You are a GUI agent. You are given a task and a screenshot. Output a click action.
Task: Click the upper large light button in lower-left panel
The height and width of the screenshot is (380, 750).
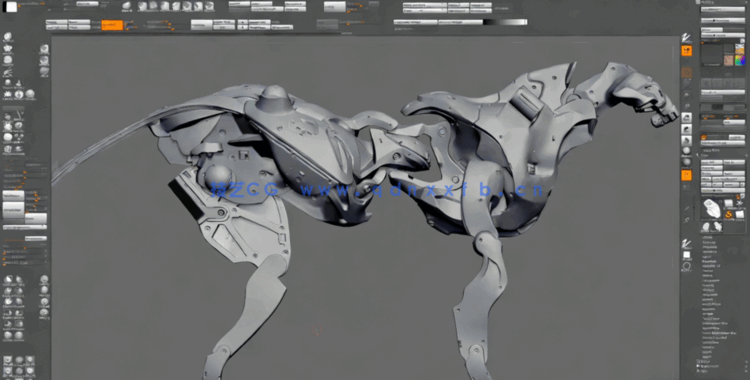tap(13, 196)
